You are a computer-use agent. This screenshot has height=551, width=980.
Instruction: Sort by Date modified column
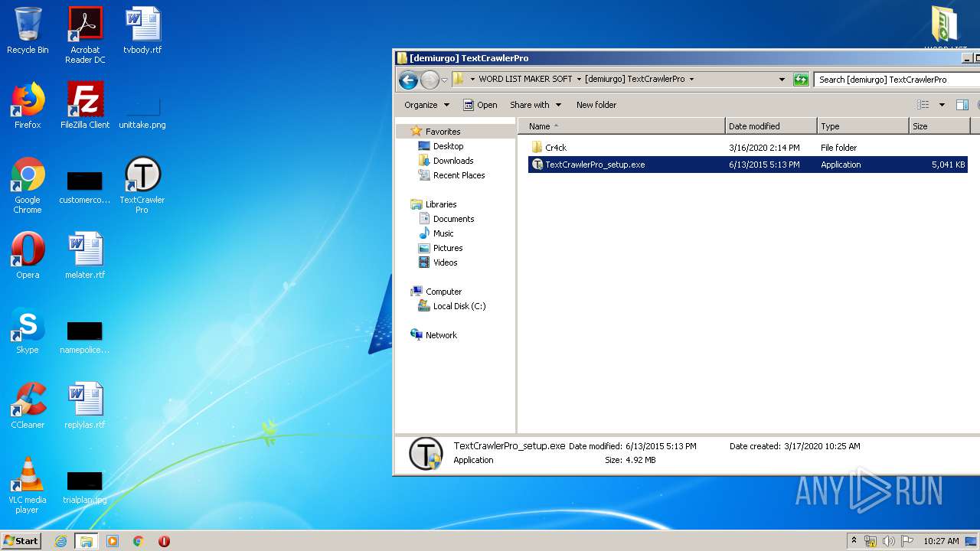pyautogui.click(x=771, y=126)
